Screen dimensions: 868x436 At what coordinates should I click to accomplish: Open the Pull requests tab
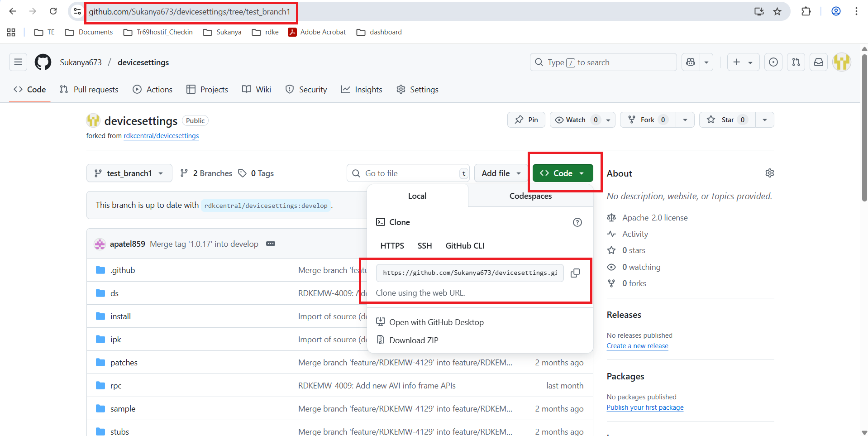pos(89,90)
